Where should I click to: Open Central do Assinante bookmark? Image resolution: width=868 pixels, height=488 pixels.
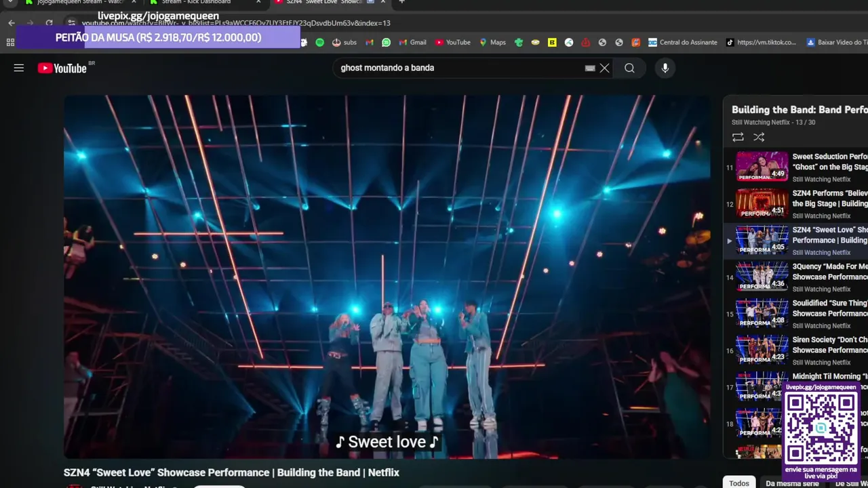click(x=683, y=42)
